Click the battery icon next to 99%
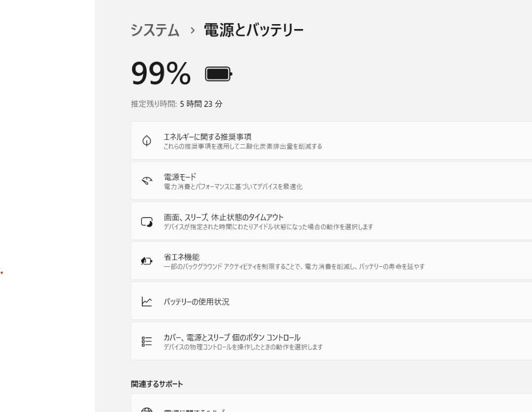The width and height of the screenshot is (532, 412). pos(217,74)
